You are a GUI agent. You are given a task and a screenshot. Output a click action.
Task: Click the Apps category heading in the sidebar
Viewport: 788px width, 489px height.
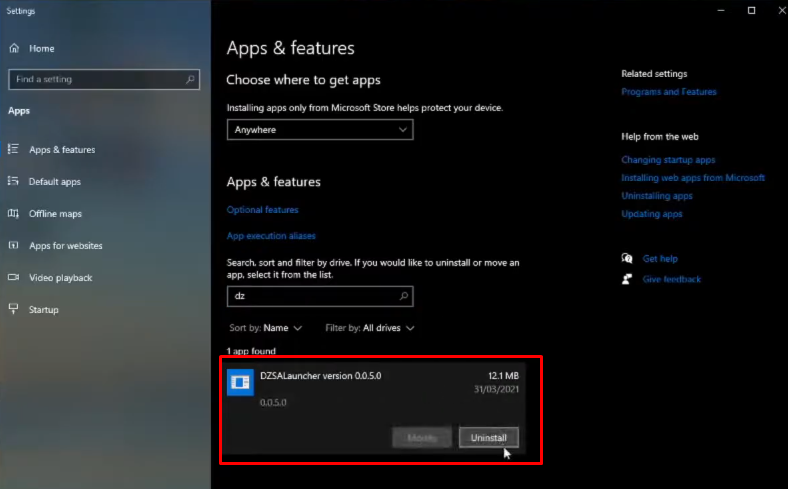coord(19,111)
